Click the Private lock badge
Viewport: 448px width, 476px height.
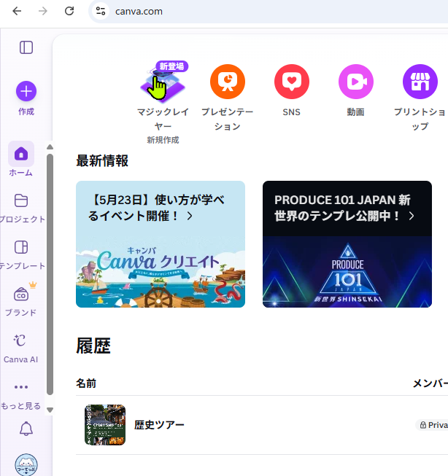(433, 425)
